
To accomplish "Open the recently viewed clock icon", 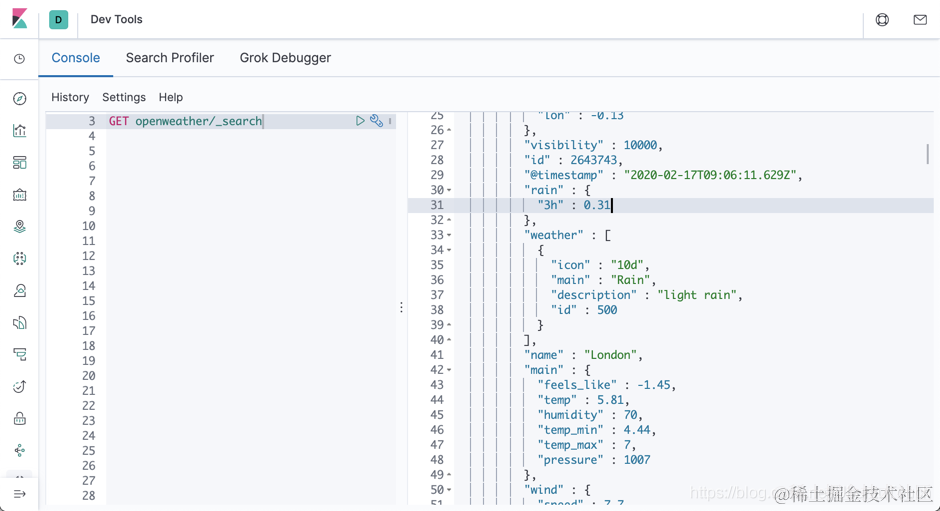I will click(20, 59).
